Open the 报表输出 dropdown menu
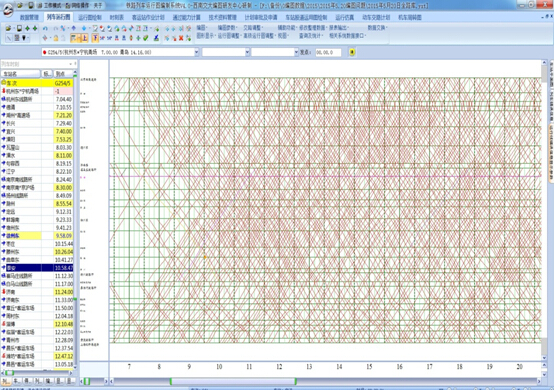The height and width of the screenshot is (390, 555). coord(339,28)
